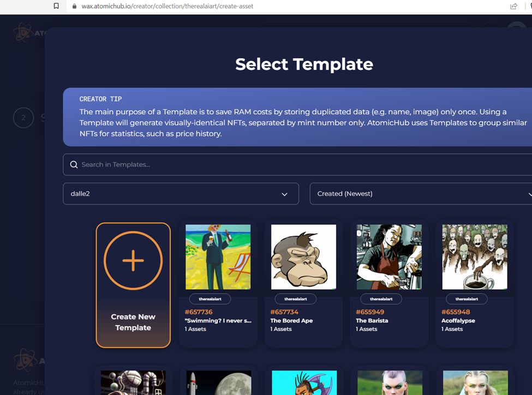Select the cyan axe warrior template thumbnail
This screenshot has width=532, height=395.
coord(304,383)
